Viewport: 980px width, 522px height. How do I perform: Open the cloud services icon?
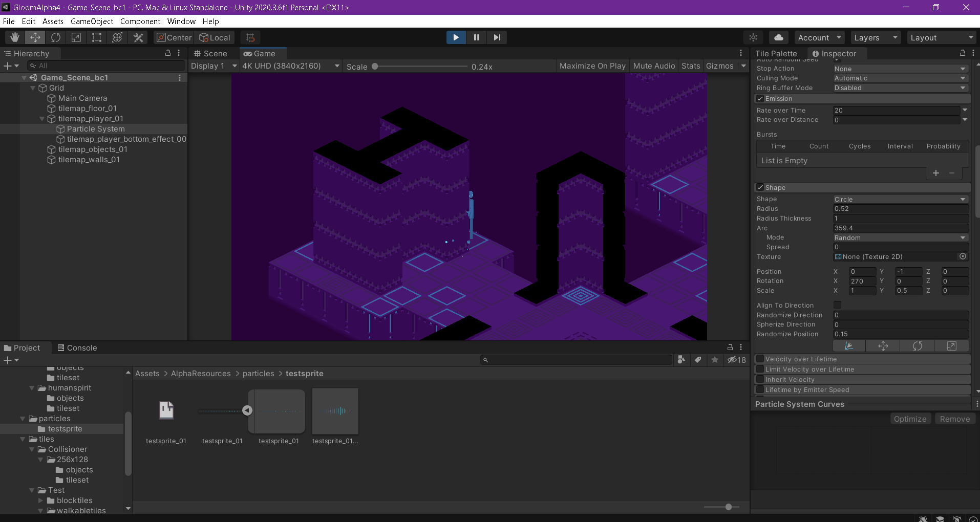coord(778,37)
